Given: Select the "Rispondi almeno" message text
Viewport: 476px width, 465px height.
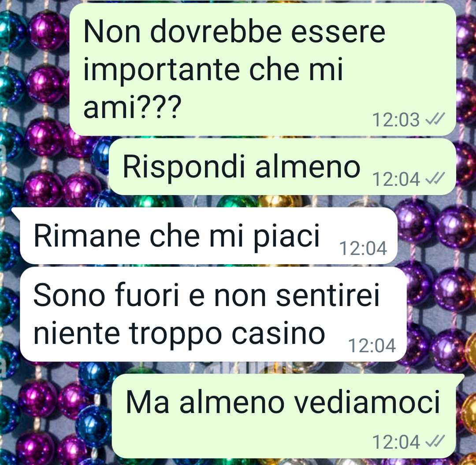Looking at the screenshot, I should 242,167.
